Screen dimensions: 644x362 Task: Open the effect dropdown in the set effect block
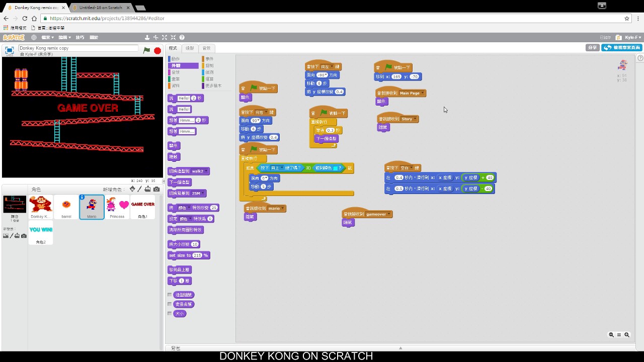[186, 219]
